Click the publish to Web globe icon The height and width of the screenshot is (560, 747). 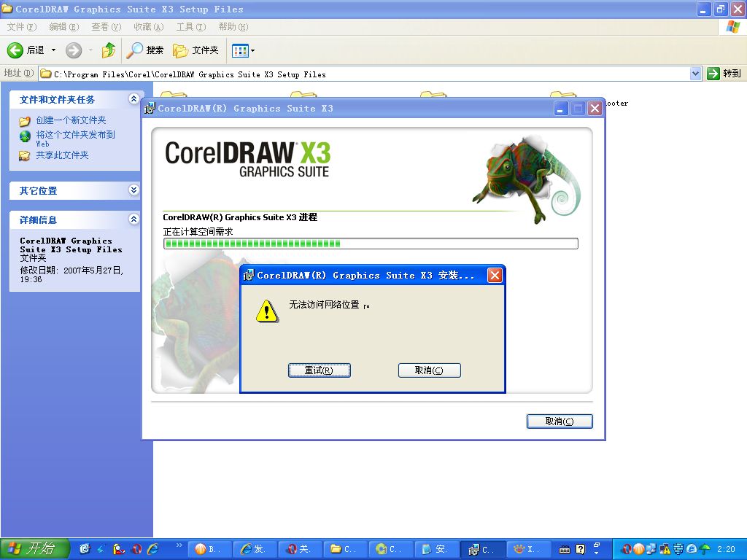point(25,136)
